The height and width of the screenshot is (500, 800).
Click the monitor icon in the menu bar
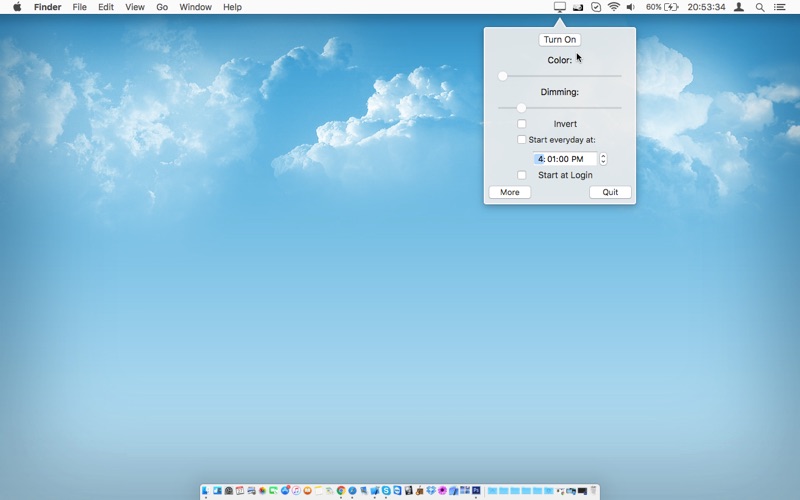[560, 7]
